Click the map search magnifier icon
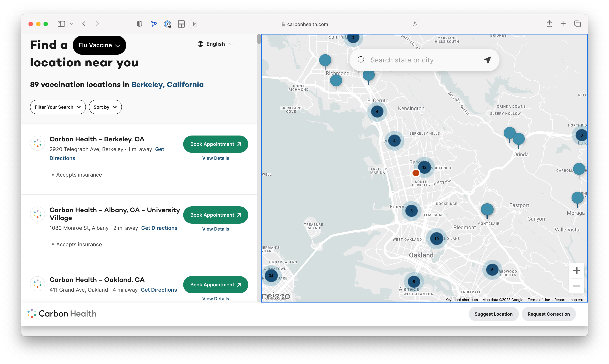This screenshot has width=609, height=364. tap(361, 60)
